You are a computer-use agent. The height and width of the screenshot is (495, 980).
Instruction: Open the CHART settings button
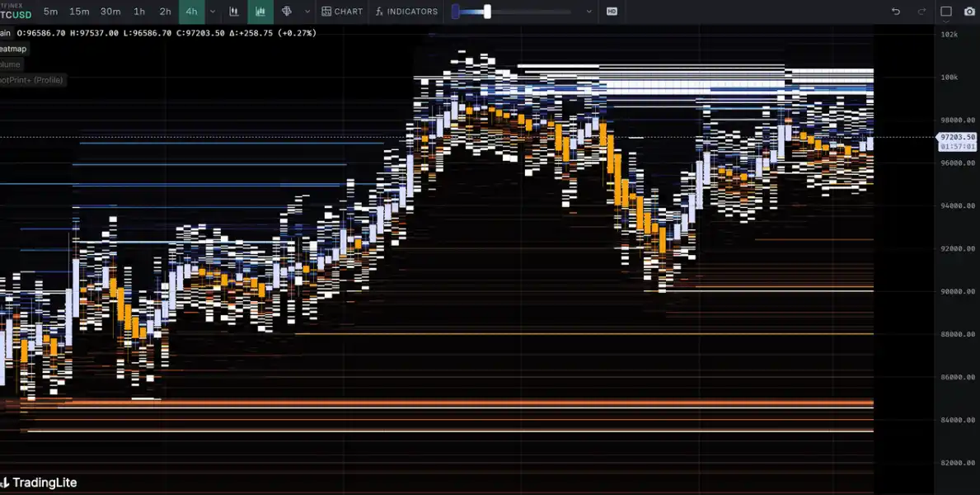point(342,12)
